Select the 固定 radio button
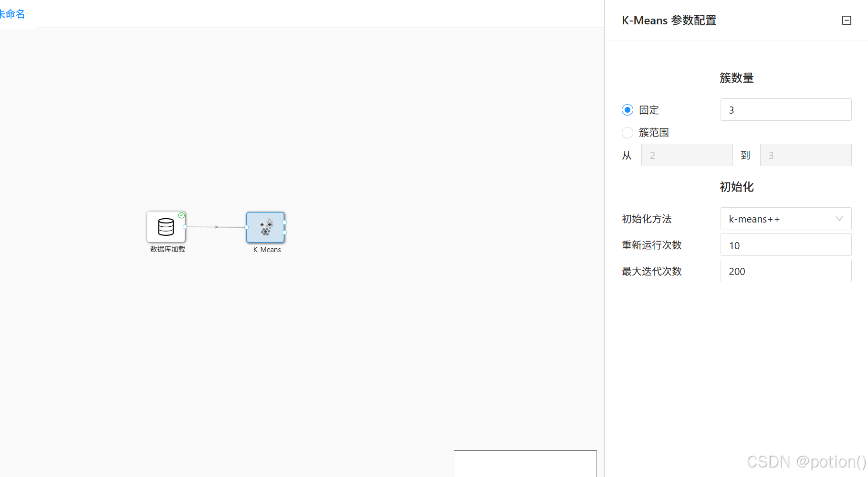The image size is (868, 477). (x=627, y=110)
